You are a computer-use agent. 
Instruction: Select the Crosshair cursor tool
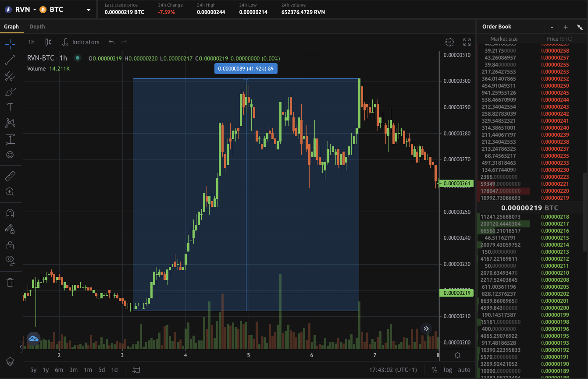10,44
